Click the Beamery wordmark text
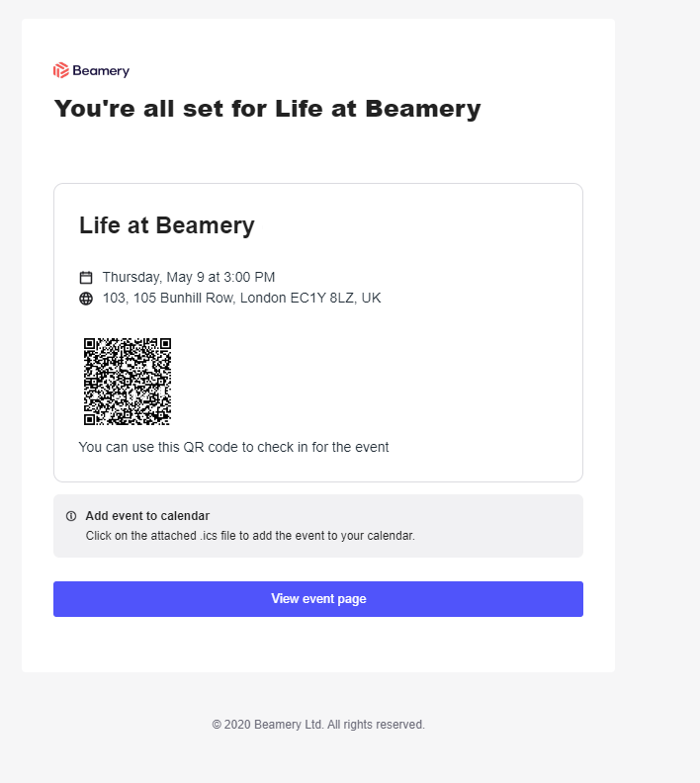The width and height of the screenshot is (700, 783). tap(101, 71)
